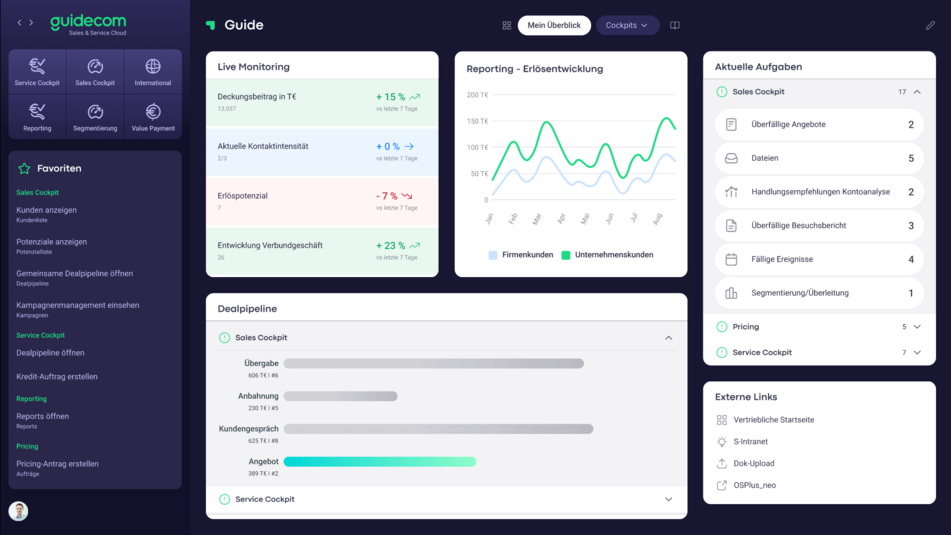This screenshot has width=951, height=535.
Task: Expand Service Cockpit in Dealpipeline
Action: pyautogui.click(x=668, y=499)
